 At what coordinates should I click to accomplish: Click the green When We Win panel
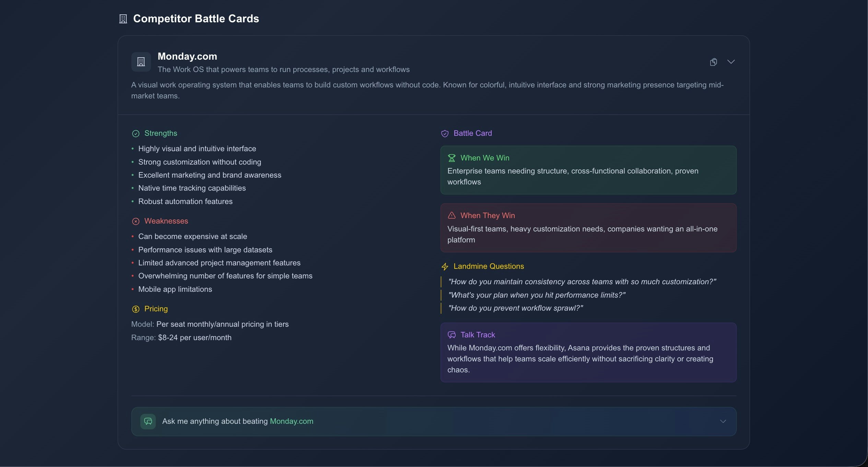tap(588, 170)
